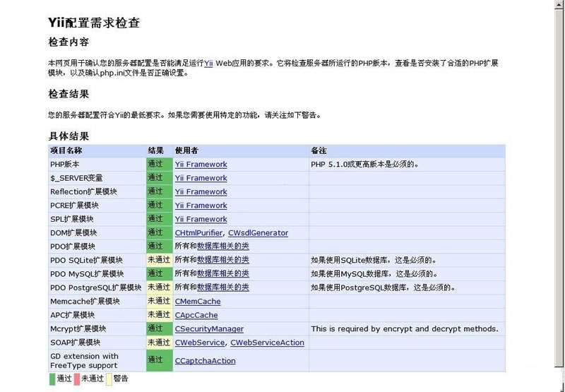This screenshot has height=392, width=565.
Task: Click the PDO MySQL扩展模块 name cell
Action: [x=97, y=274]
